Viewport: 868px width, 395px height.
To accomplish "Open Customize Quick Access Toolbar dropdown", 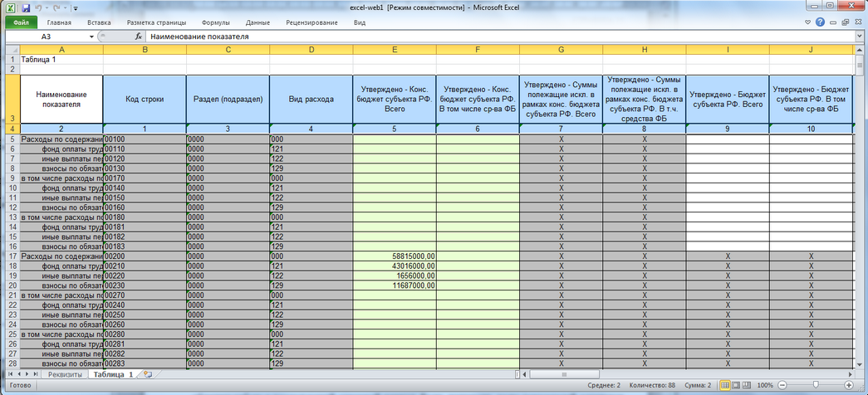I will pyautogui.click(x=76, y=9).
